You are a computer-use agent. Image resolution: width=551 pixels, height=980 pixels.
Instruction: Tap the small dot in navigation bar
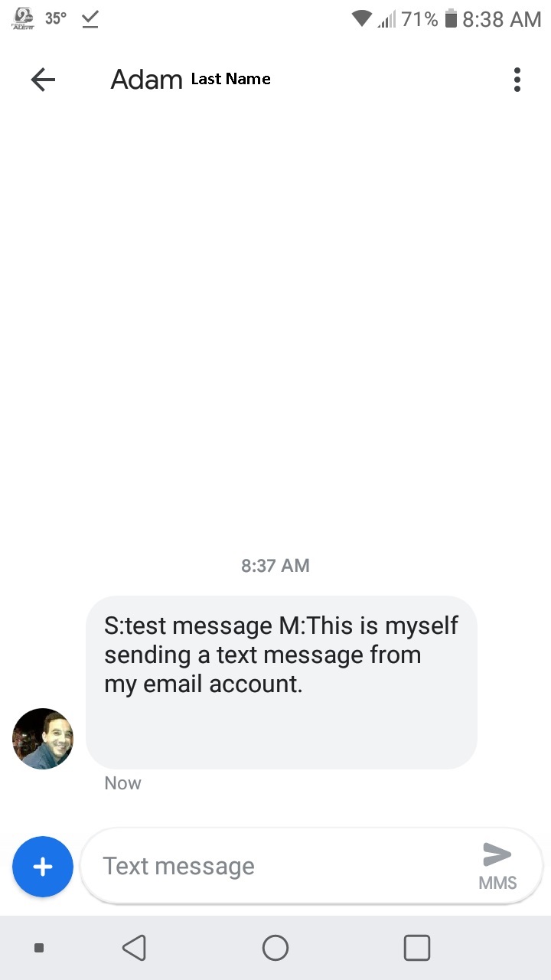[x=39, y=948]
